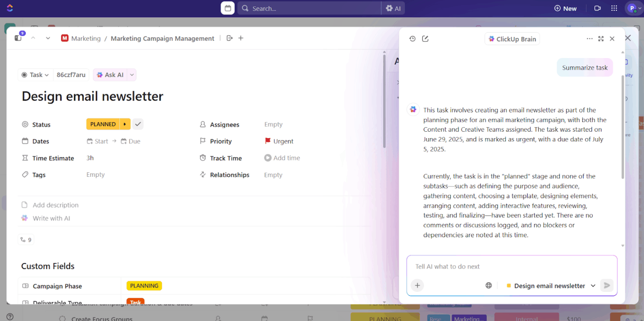Click the plus attach icon in AI input
This screenshot has width=644, height=321.
tap(417, 286)
